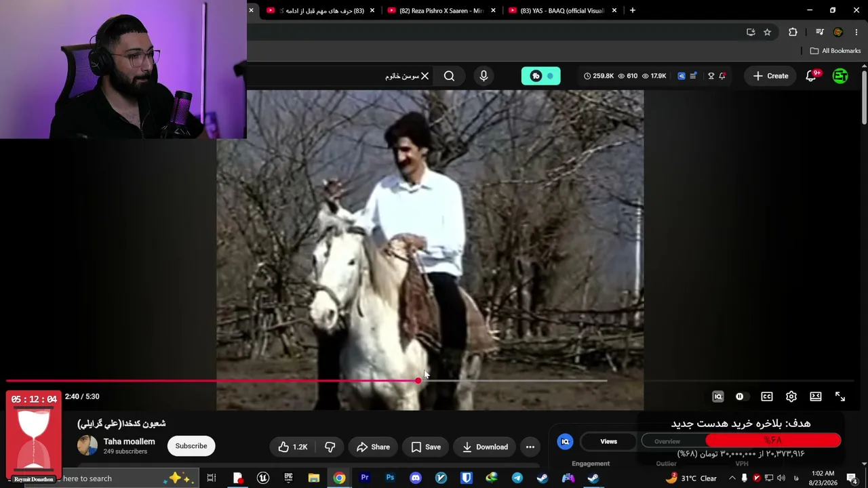Open Task View from the taskbar

(x=212, y=479)
